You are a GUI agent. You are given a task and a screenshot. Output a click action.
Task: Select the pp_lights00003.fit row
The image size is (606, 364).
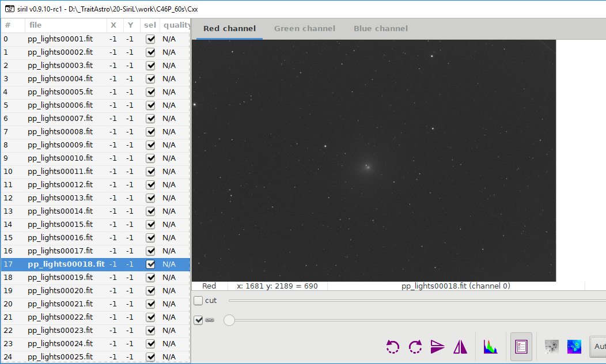[x=96, y=65]
